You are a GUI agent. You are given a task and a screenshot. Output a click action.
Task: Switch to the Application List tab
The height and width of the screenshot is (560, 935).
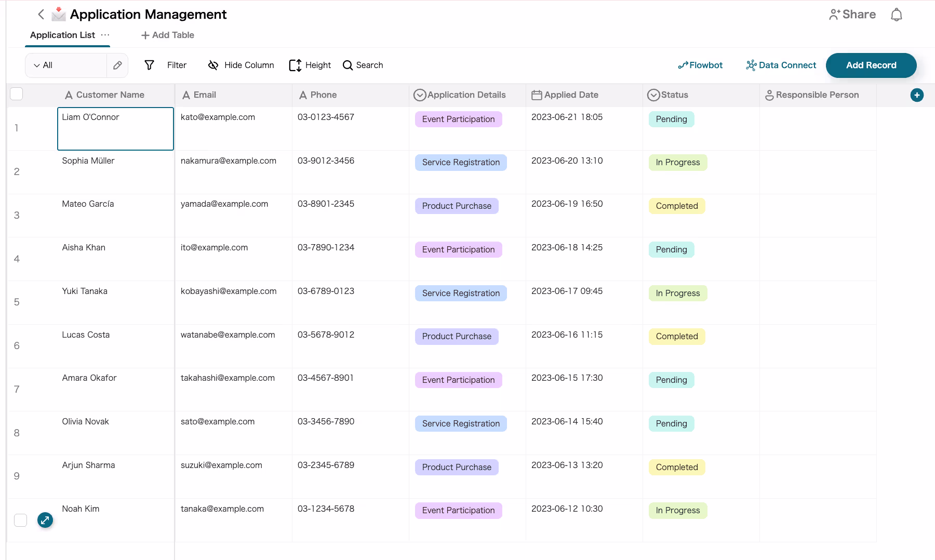(62, 35)
